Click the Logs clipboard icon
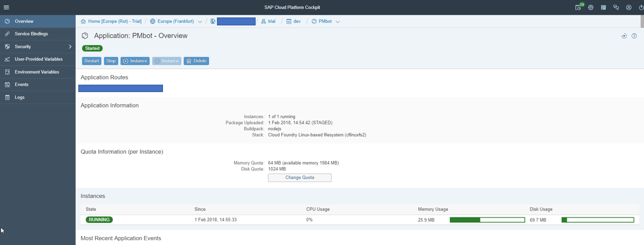 [x=7, y=97]
